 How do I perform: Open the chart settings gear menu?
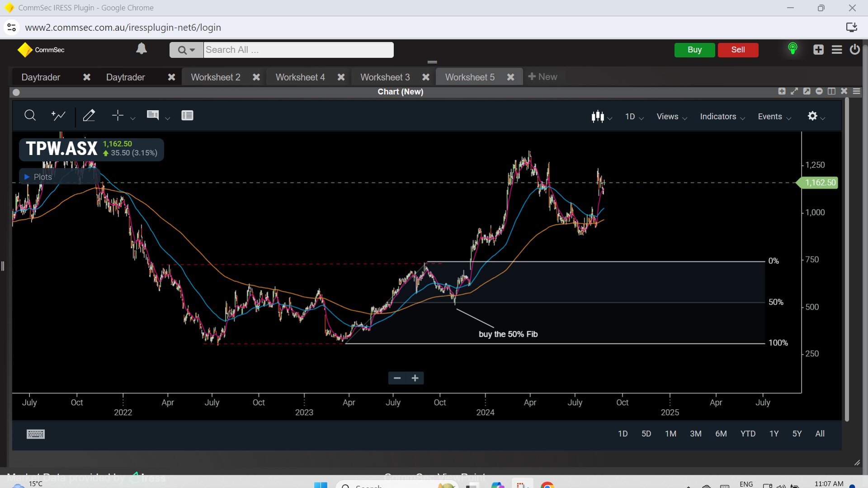[816, 116]
